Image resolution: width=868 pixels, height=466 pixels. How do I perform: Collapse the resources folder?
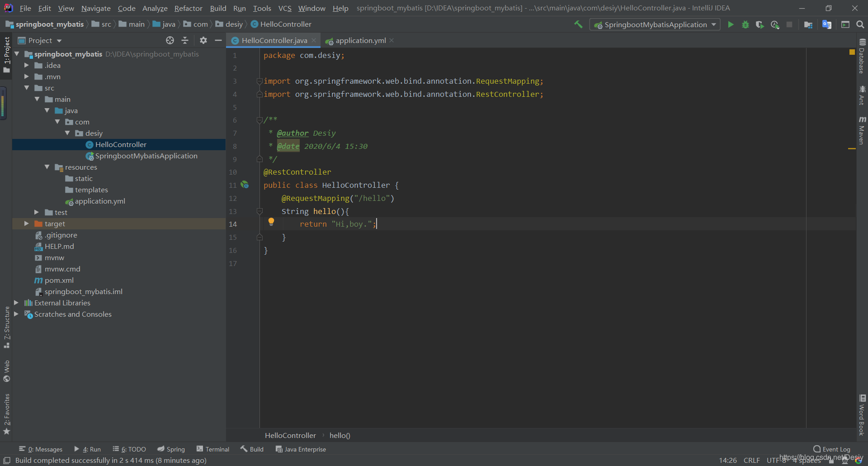47,167
